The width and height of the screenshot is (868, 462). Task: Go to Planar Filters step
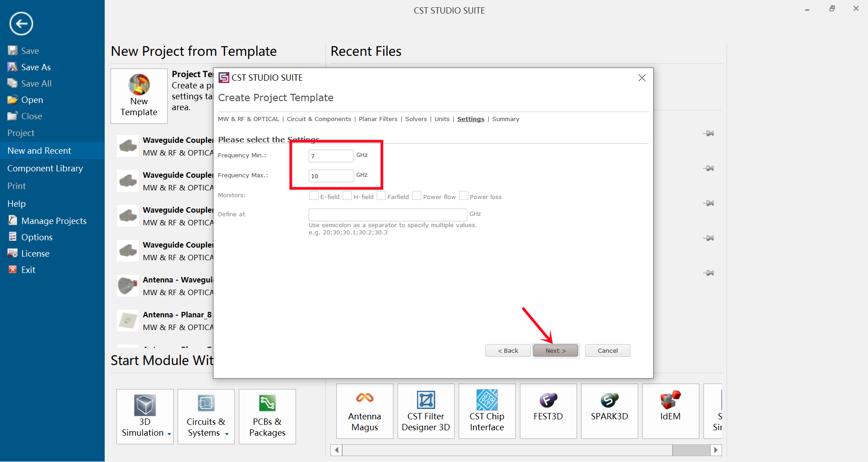[378, 119]
